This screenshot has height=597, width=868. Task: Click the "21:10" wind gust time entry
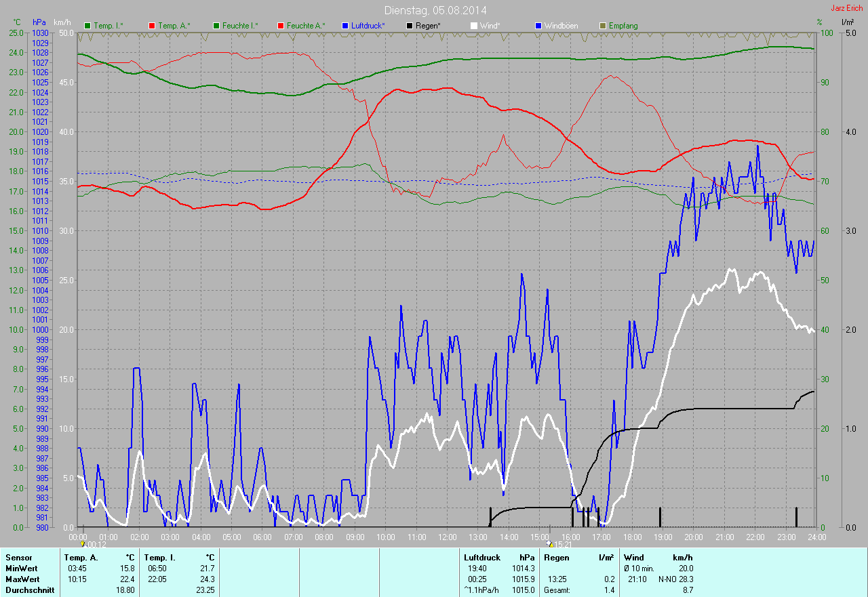pyautogui.click(x=638, y=579)
